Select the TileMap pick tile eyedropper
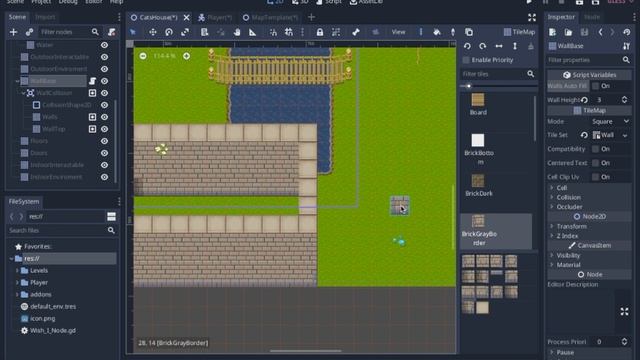Image resolution: width=640 pixels, height=360 pixels. [x=453, y=32]
